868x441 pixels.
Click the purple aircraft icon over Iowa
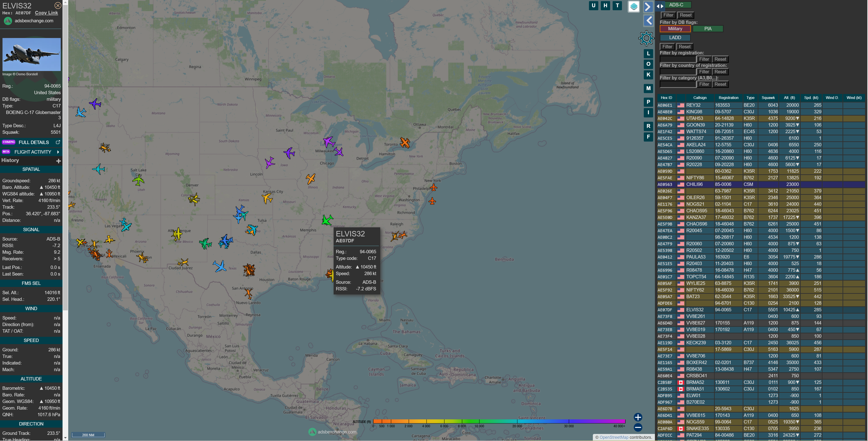pos(269,162)
